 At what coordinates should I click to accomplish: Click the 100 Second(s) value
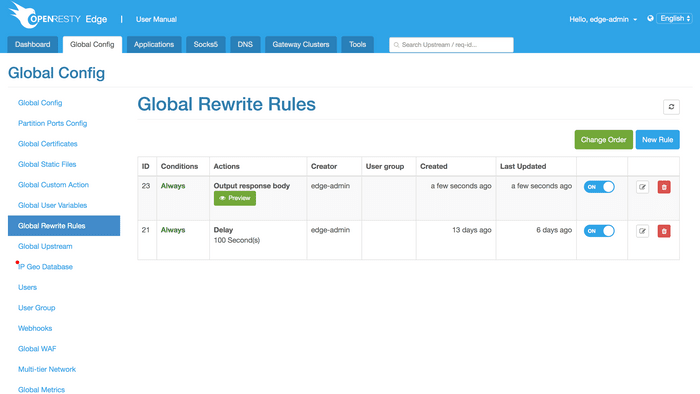[237, 240]
